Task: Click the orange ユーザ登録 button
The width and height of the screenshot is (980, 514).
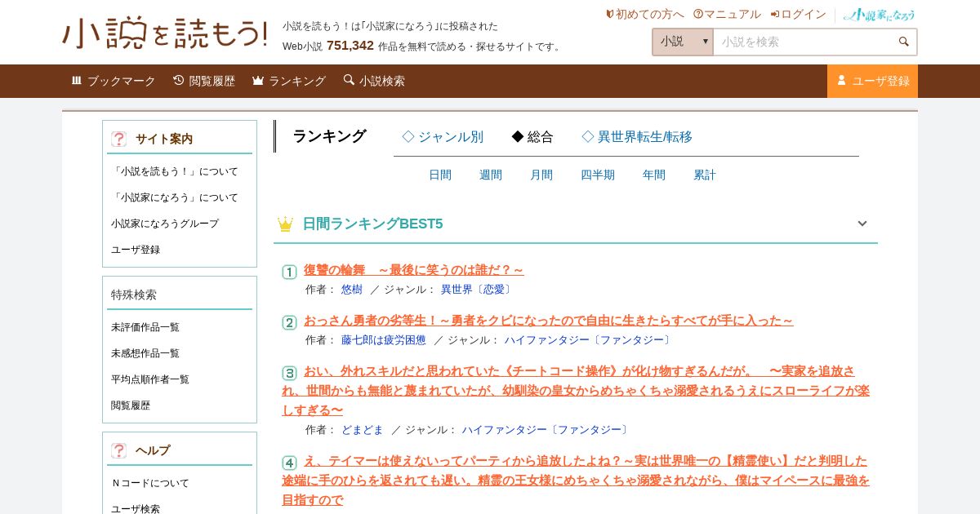Action: [872, 81]
